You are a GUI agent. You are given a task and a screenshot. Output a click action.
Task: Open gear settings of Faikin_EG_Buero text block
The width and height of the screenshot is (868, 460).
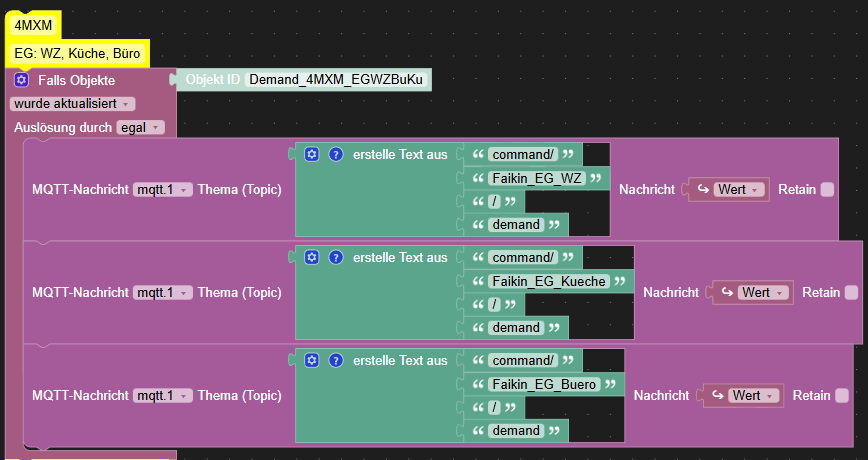[311, 360]
